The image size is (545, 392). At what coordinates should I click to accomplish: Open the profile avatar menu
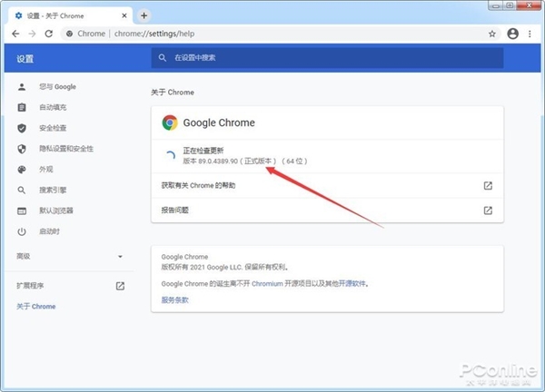pyautogui.click(x=512, y=34)
